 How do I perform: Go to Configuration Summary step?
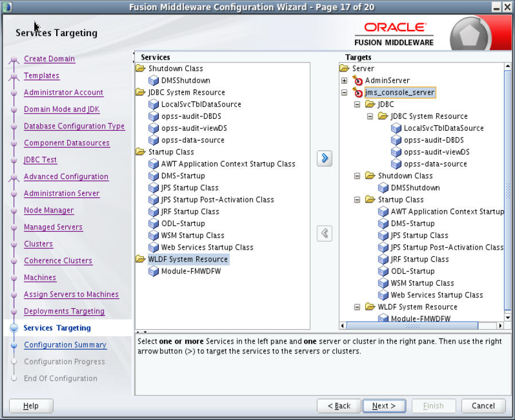(65, 345)
